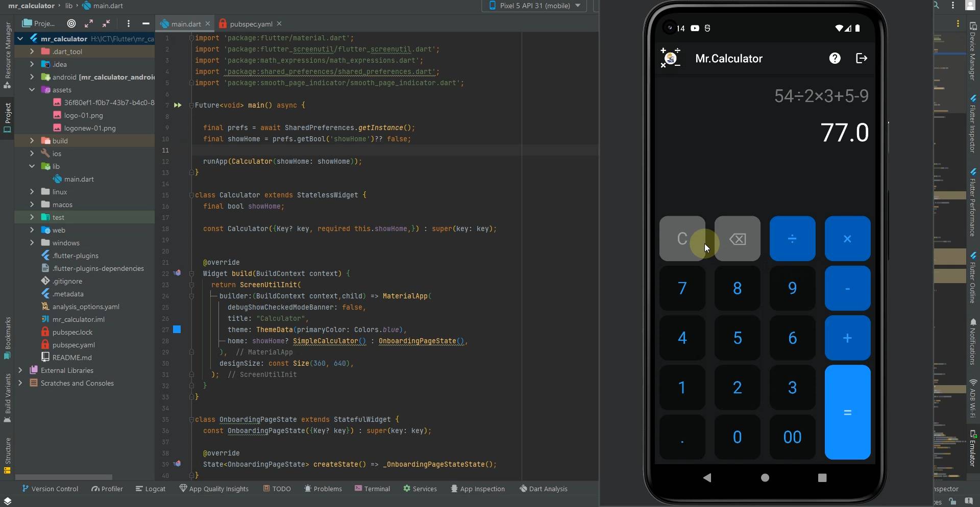Image resolution: width=980 pixels, height=507 pixels.
Task: Close the main.dart editor tab
Action: (208, 24)
